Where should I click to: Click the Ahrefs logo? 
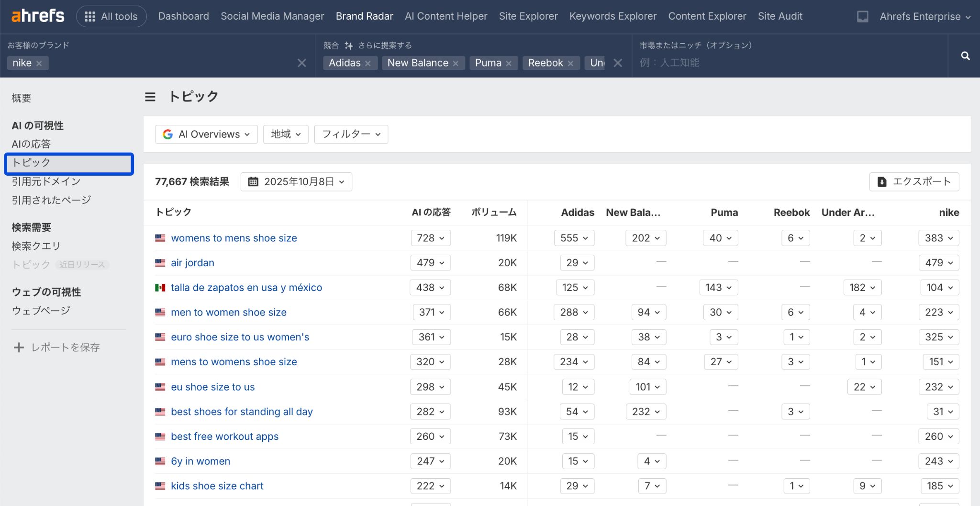click(x=37, y=16)
